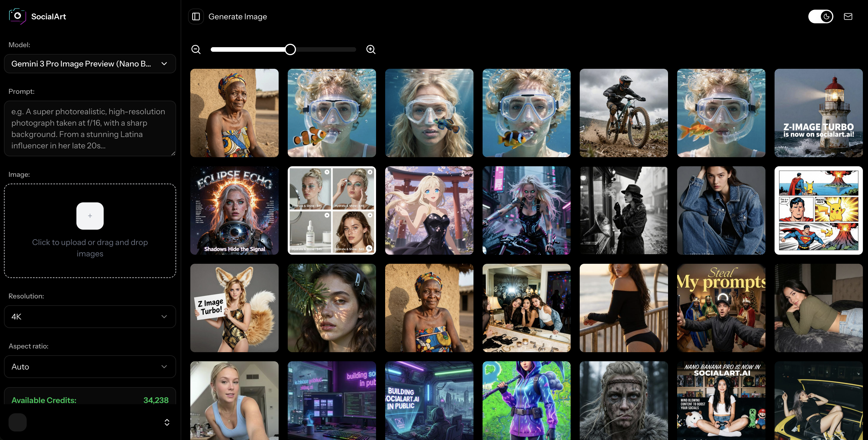Image resolution: width=868 pixels, height=440 pixels.
Task: Click the plus icon inside the upload area
Action: coord(90,216)
